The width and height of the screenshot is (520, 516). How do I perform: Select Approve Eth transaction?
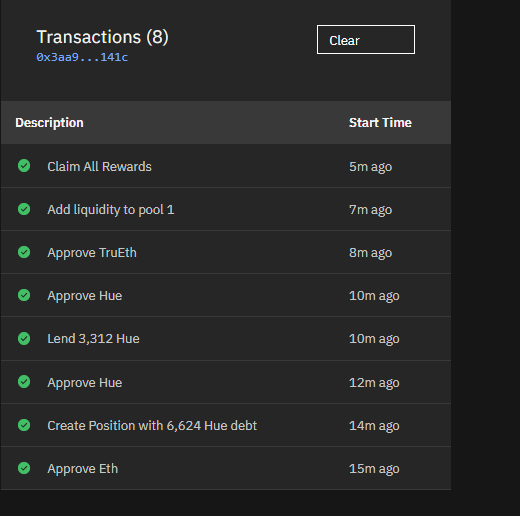coord(226,468)
